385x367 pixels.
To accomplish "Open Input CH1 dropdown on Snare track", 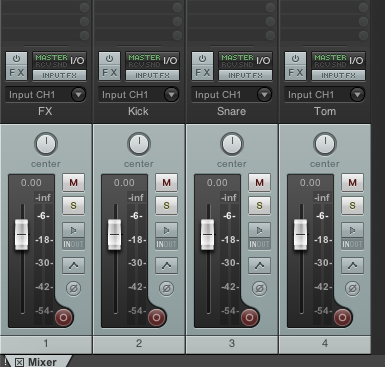I will [x=232, y=95].
